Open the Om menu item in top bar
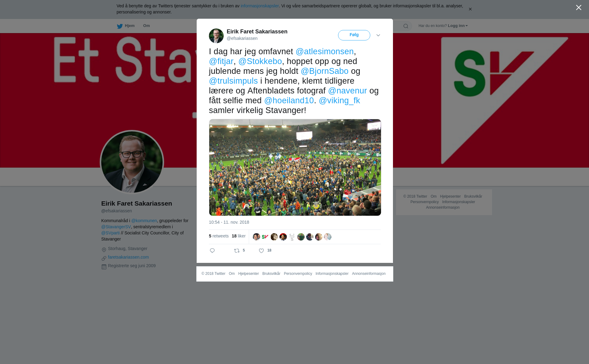Image resolution: width=589 pixels, height=364 pixels. [x=146, y=26]
